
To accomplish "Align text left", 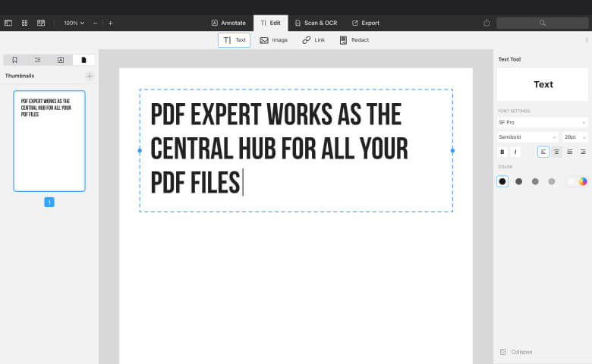I will pos(543,152).
